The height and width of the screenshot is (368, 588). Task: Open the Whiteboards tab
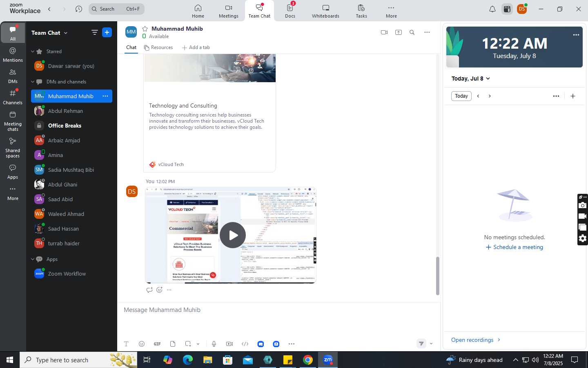click(325, 11)
